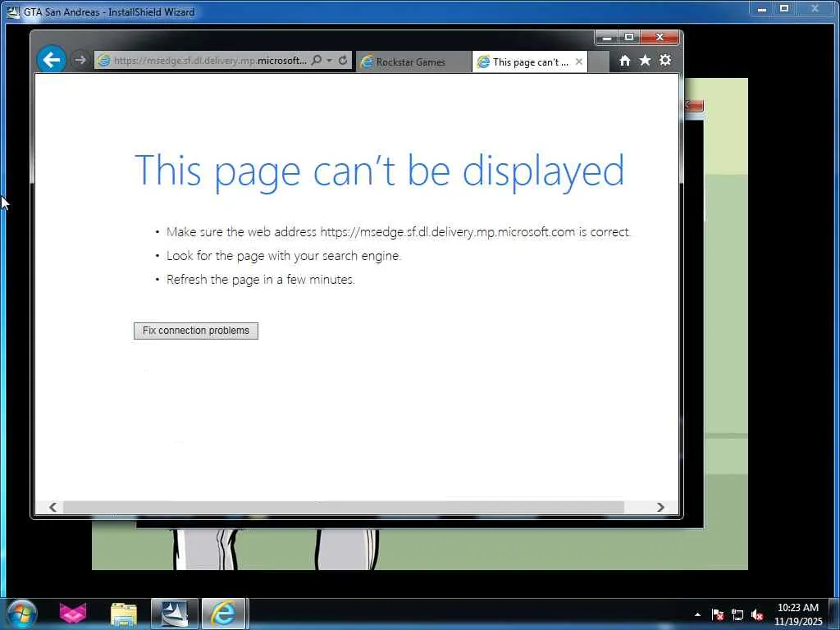The height and width of the screenshot is (630, 840).
Task: Click the horizontal scrollbar left arrow
Action: [x=52, y=507]
